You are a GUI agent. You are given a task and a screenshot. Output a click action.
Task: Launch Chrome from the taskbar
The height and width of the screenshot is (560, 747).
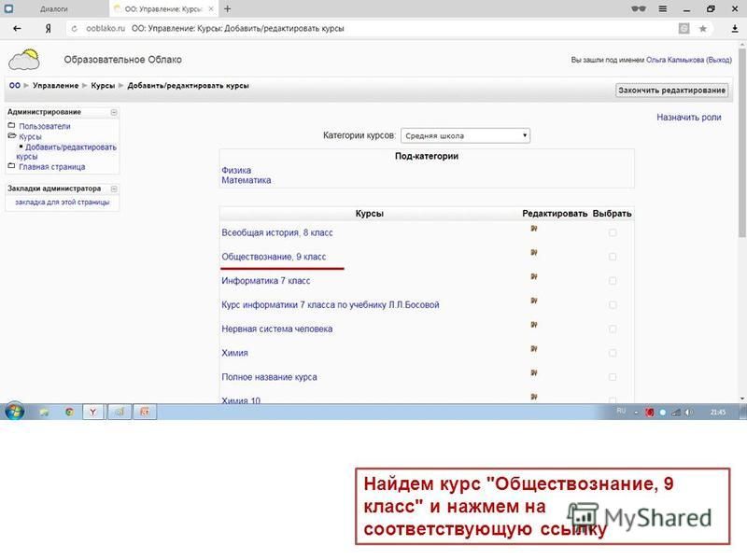69,412
